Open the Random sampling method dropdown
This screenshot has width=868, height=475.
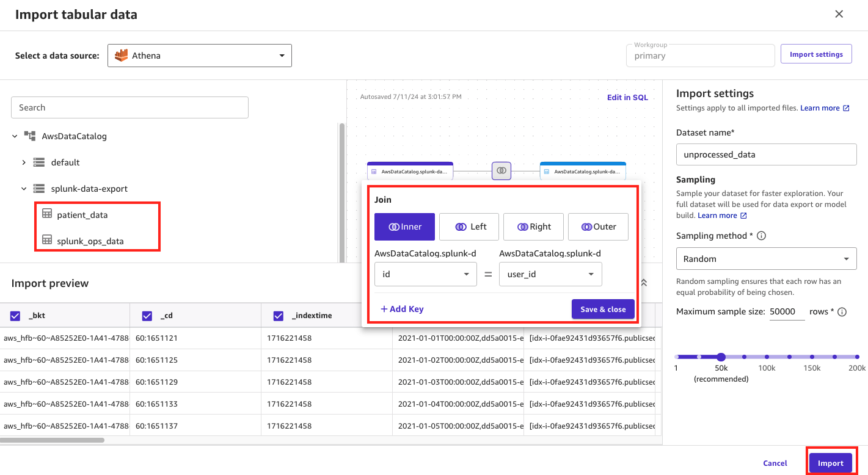pyautogui.click(x=766, y=258)
